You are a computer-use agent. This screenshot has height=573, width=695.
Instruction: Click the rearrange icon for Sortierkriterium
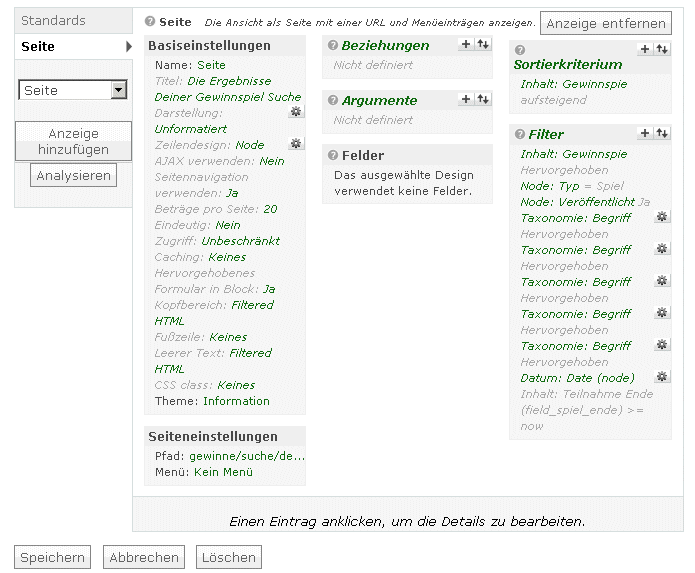[661, 49]
